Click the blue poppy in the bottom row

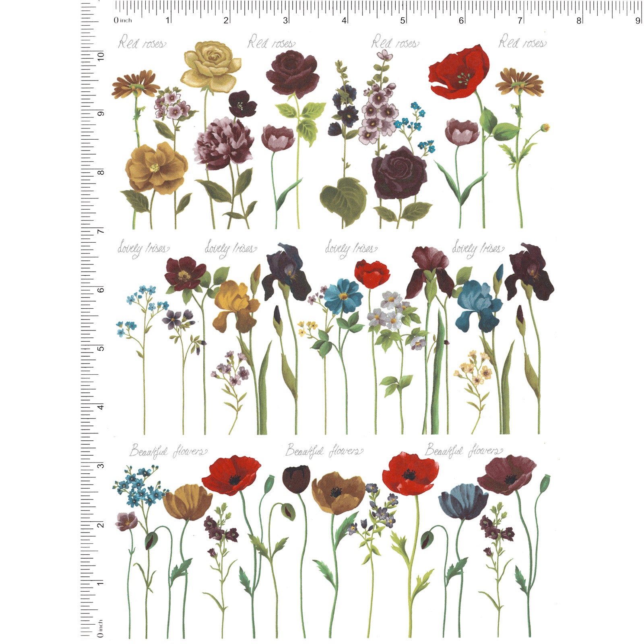[x=463, y=502]
